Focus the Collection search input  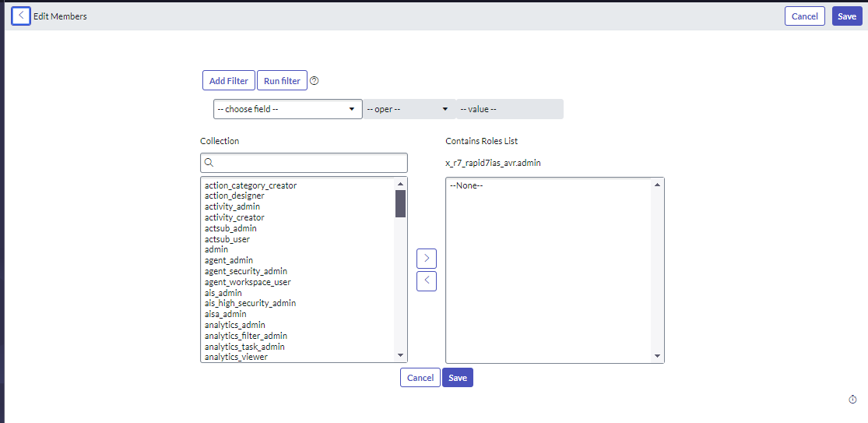coord(304,163)
